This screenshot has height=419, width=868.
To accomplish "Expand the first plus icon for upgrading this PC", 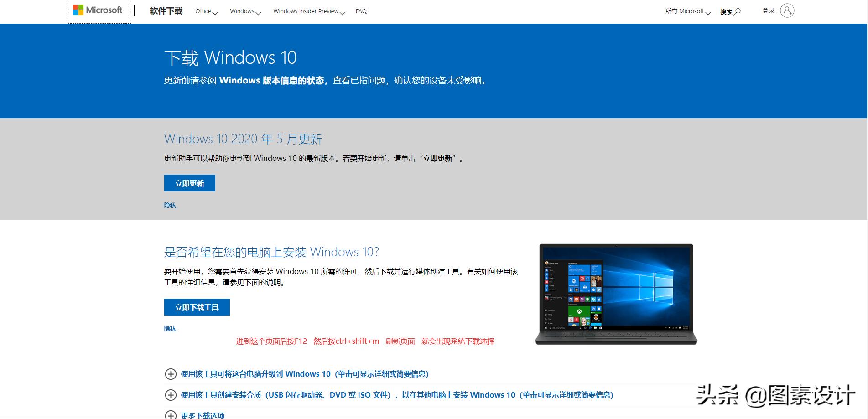I will (x=171, y=374).
